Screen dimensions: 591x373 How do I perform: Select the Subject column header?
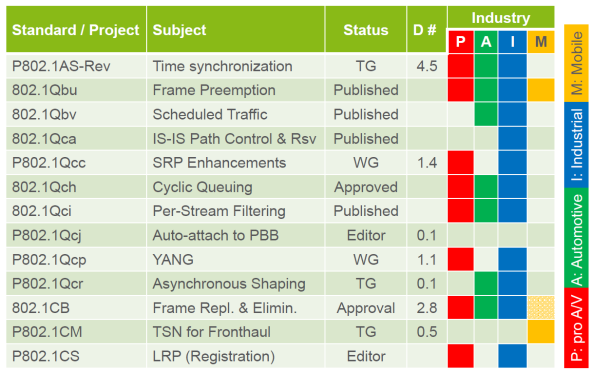click(x=236, y=29)
